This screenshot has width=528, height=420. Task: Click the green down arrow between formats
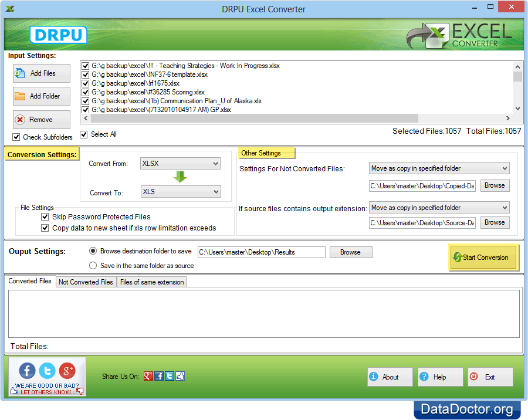click(x=180, y=177)
